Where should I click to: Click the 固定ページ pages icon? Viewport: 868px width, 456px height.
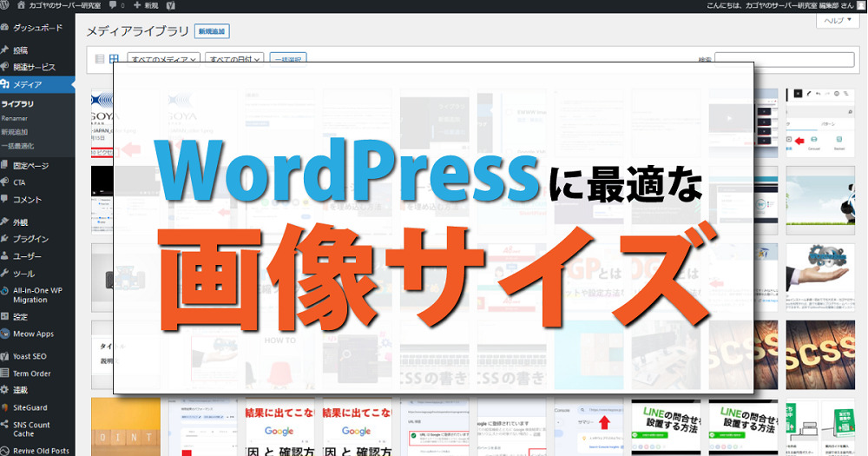tap(4, 165)
